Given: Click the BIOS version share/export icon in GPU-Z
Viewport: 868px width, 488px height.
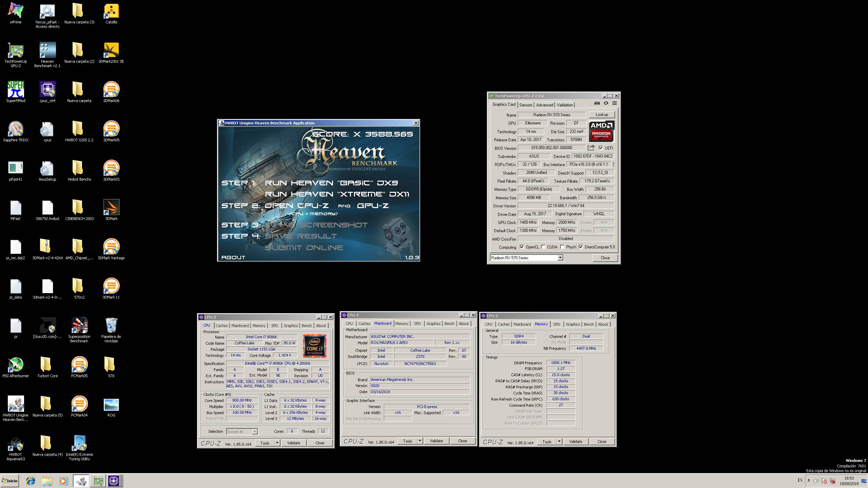Looking at the screenshot, I should tap(591, 148).
